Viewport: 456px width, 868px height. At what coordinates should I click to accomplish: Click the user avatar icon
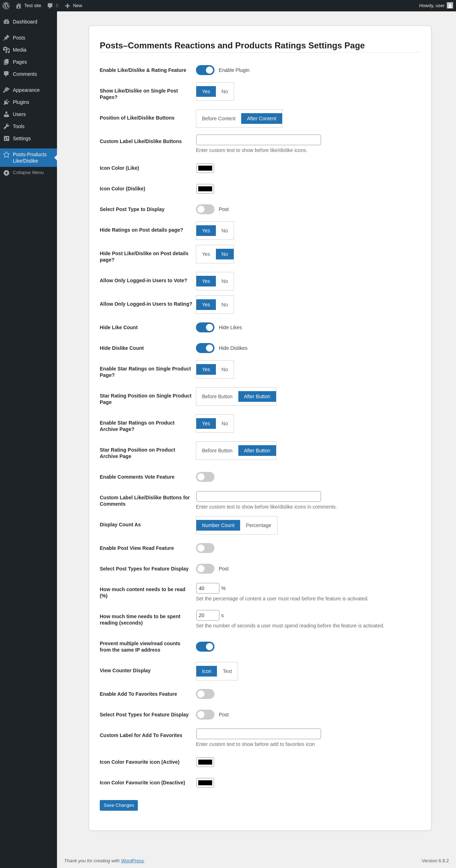coord(450,6)
